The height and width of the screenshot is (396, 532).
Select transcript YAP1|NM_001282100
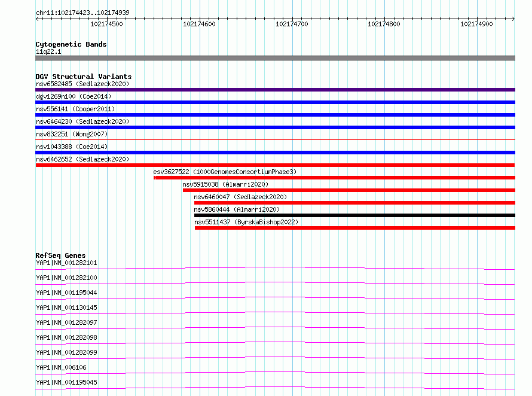(x=66, y=278)
